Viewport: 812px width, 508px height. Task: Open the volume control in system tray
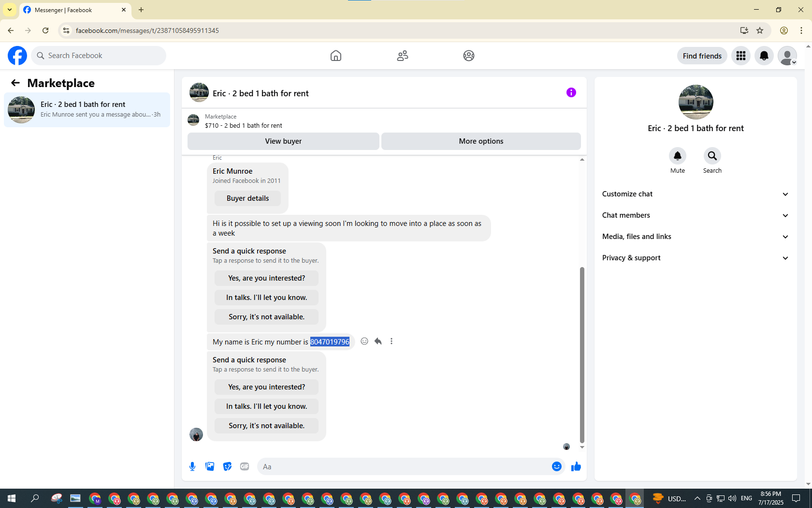(732, 498)
